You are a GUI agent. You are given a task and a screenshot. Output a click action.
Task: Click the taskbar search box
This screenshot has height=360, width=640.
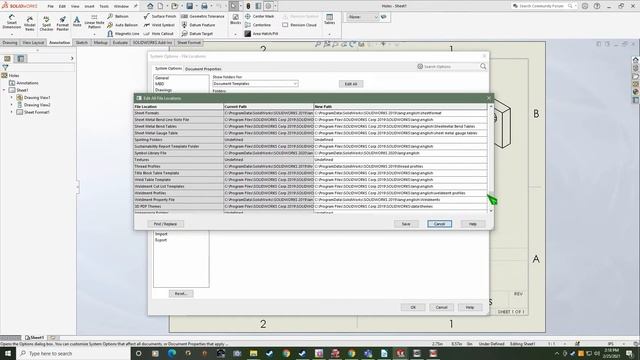pos(73,353)
